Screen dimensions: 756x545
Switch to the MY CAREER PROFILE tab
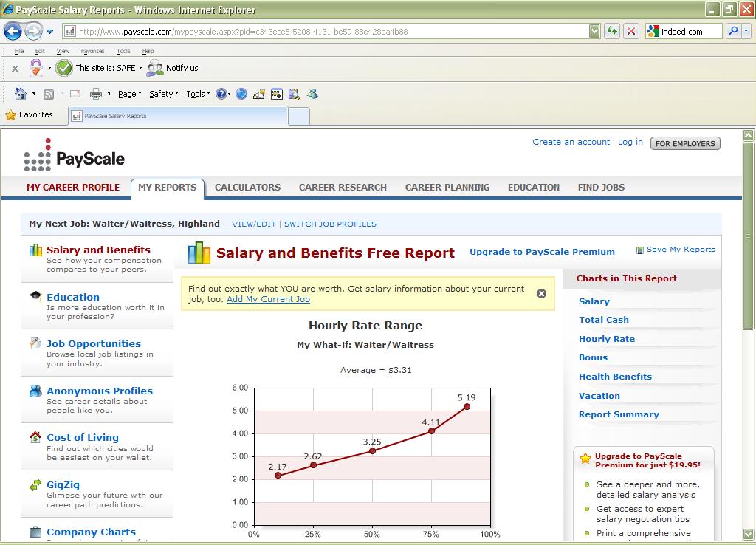click(73, 187)
